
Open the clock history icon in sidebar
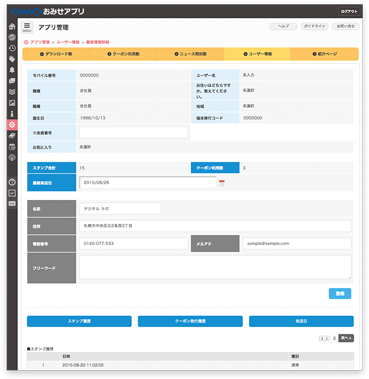[12, 48]
